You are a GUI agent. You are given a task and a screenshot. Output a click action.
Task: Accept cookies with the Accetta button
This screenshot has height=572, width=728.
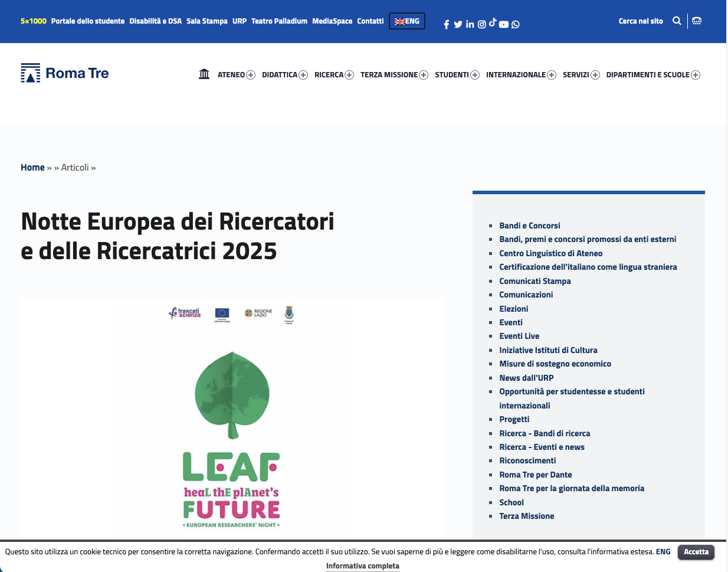pos(696,552)
